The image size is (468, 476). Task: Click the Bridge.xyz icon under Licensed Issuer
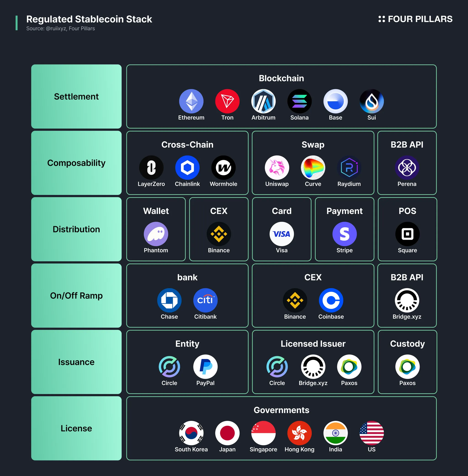[x=313, y=366]
